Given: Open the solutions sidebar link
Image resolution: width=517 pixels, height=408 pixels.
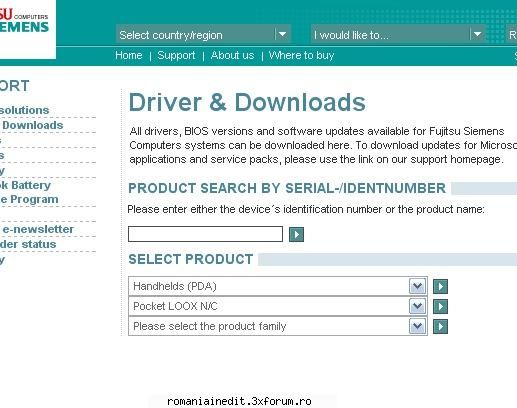Looking at the screenshot, I should click(24, 110).
